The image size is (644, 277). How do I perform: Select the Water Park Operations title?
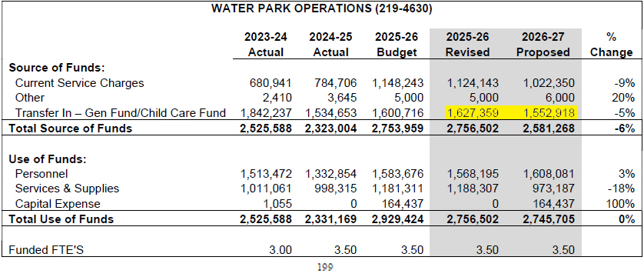[x=321, y=9]
